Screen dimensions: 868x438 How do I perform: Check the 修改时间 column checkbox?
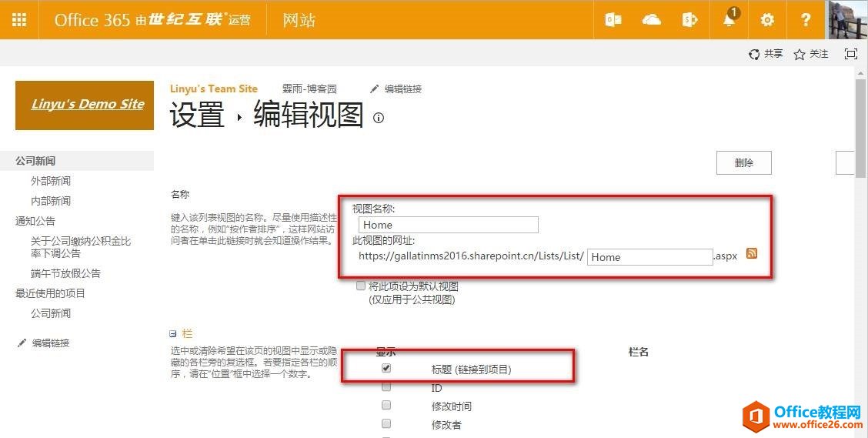tap(386, 406)
